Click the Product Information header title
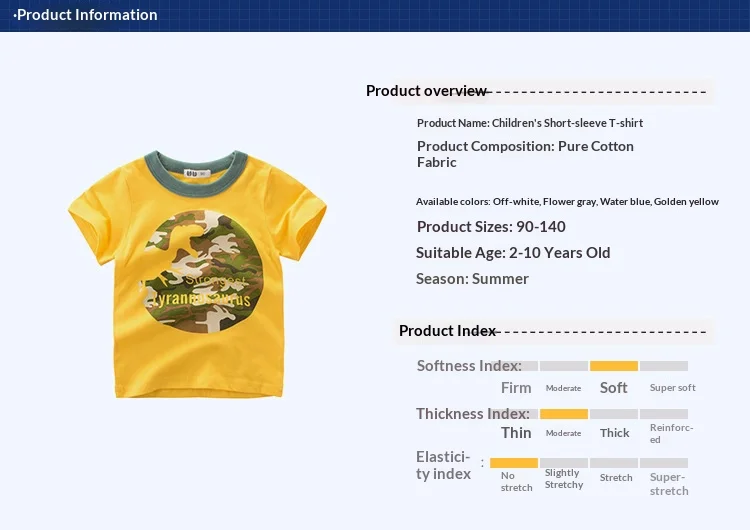The height and width of the screenshot is (530, 750). click(x=86, y=15)
